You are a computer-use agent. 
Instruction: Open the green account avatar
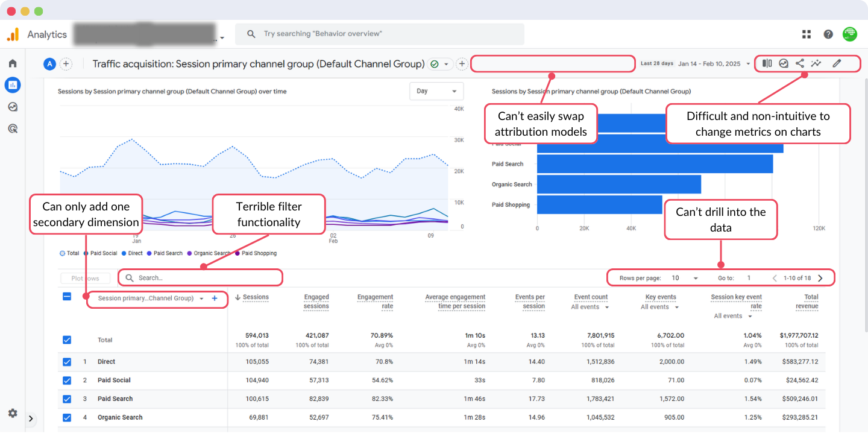(x=850, y=34)
